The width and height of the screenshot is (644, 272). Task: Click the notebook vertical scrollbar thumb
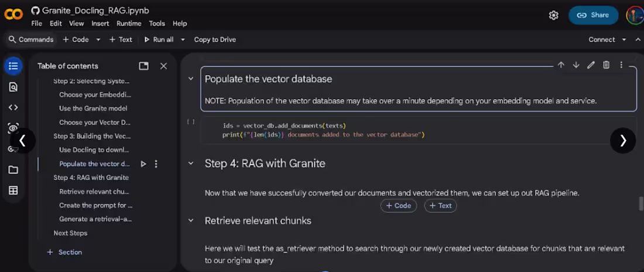pyautogui.click(x=640, y=204)
